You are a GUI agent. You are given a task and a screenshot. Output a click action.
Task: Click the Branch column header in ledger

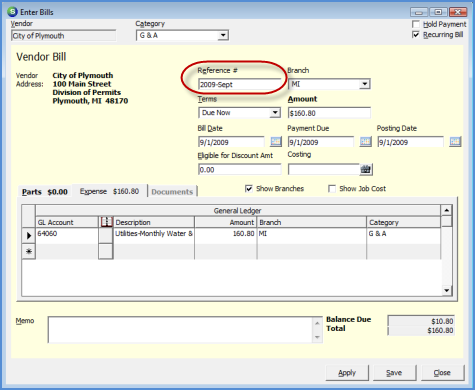(312, 222)
